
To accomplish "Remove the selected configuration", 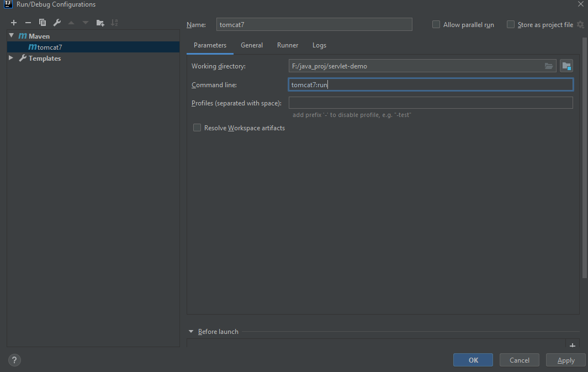I will point(28,23).
